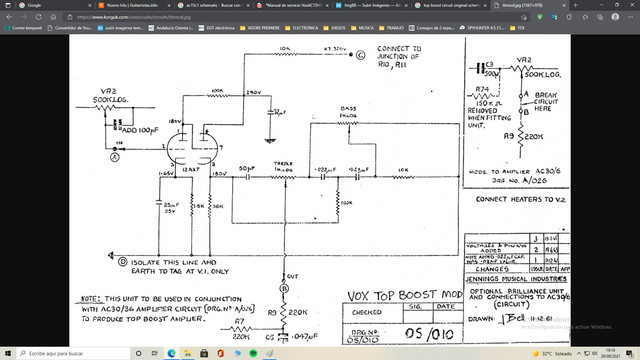Open subir imagenes tem... bookmark
Screen dimensions: 640x360
(120, 28)
